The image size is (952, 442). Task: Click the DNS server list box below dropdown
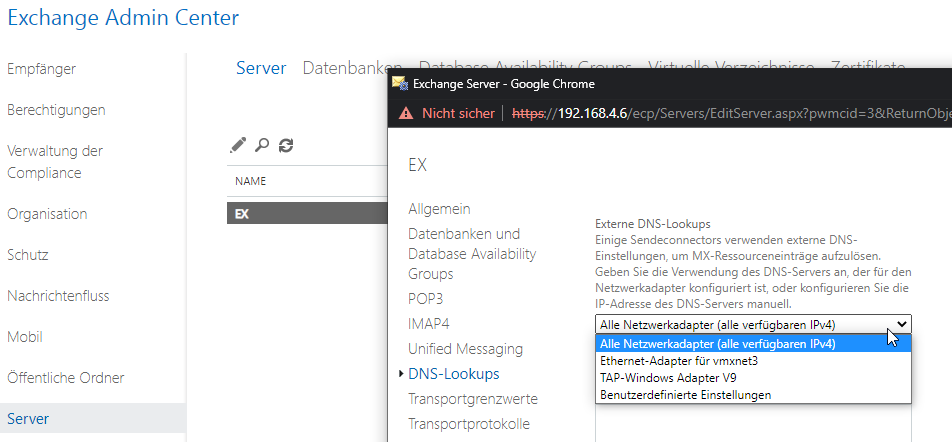pos(753,423)
